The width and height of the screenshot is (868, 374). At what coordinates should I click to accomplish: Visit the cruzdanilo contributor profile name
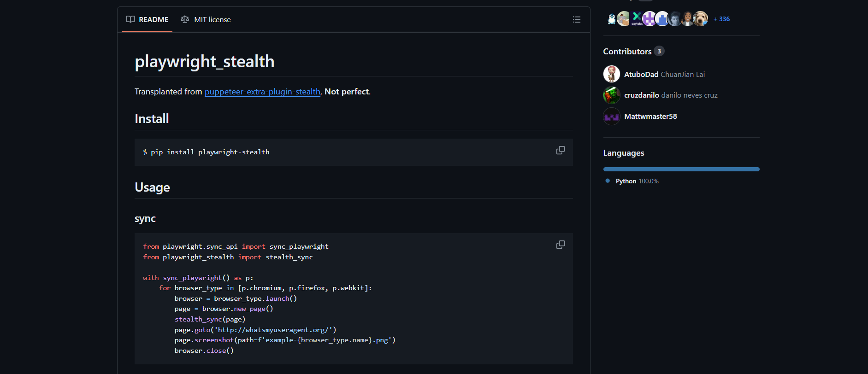click(x=641, y=95)
